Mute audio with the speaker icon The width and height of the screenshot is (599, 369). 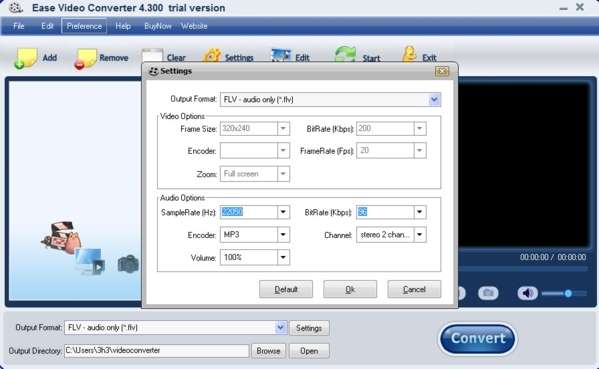[528, 293]
